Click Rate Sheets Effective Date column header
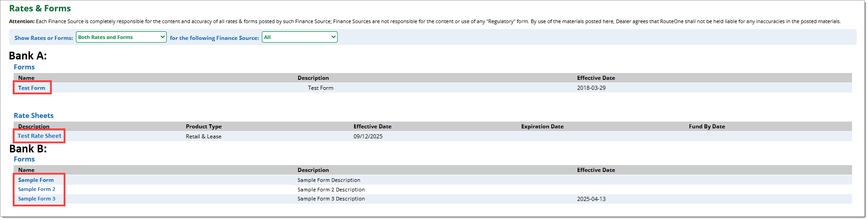 [372, 127]
